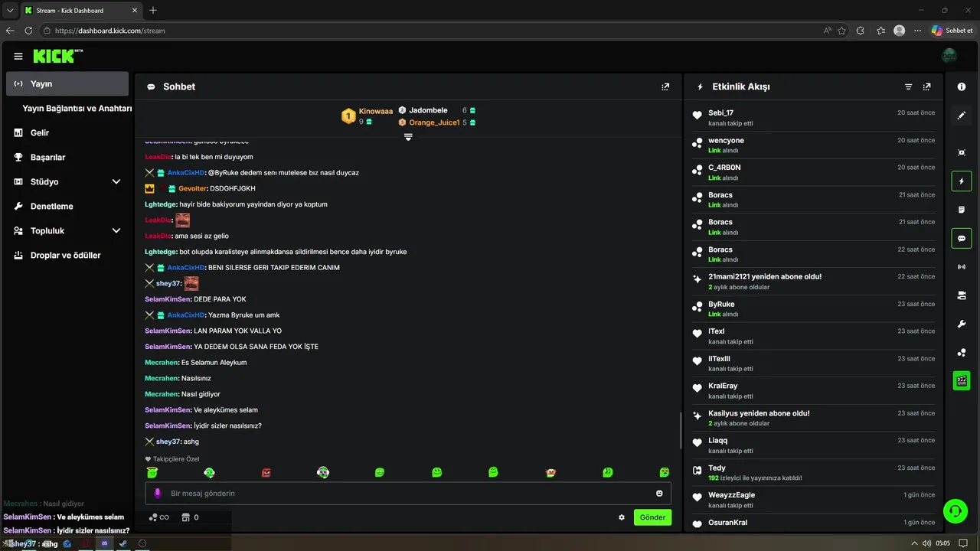This screenshot has height=551, width=980.
Task: Click WeayzzEagle follow event
Action: (814, 500)
